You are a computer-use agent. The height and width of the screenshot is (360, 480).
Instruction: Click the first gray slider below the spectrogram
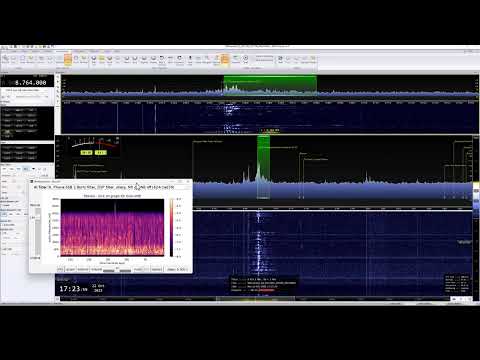coord(108,270)
